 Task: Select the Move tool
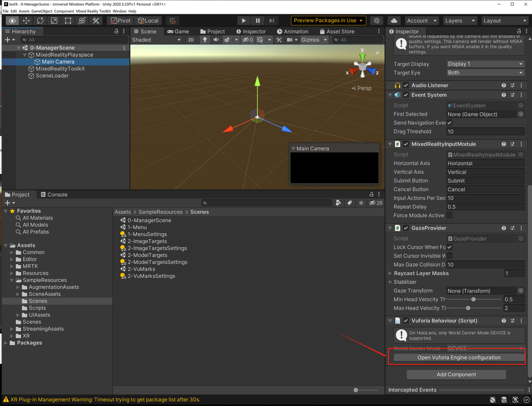(26, 21)
